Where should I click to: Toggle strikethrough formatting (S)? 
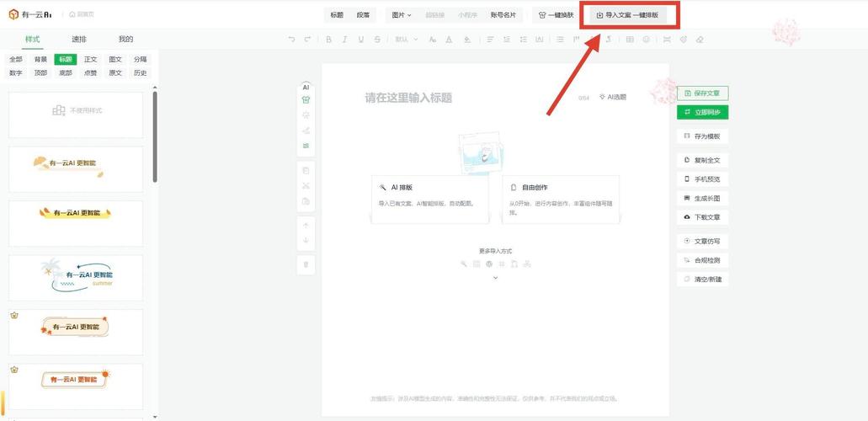click(377, 40)
